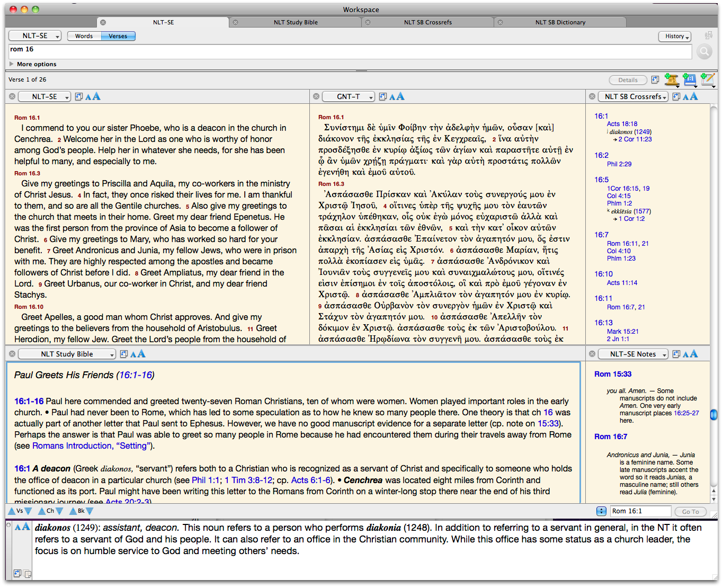Increase text size in the instant details box
The width and height of the screenshot is (723, 588).
(26, 527)
